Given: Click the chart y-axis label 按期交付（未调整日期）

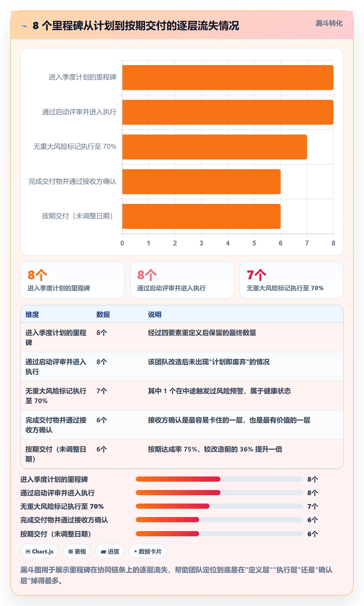Looking at the screenshot, I should [x=77, y=216].
